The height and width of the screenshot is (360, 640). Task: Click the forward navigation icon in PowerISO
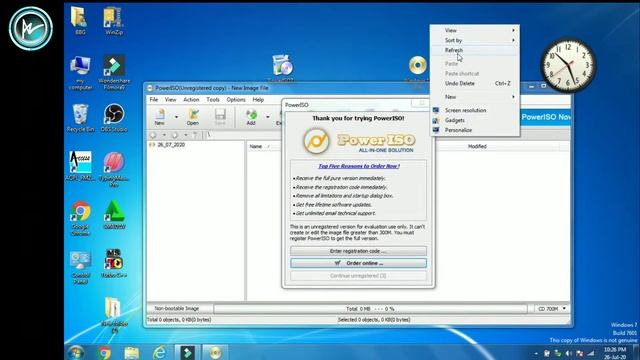click(175, 135)
